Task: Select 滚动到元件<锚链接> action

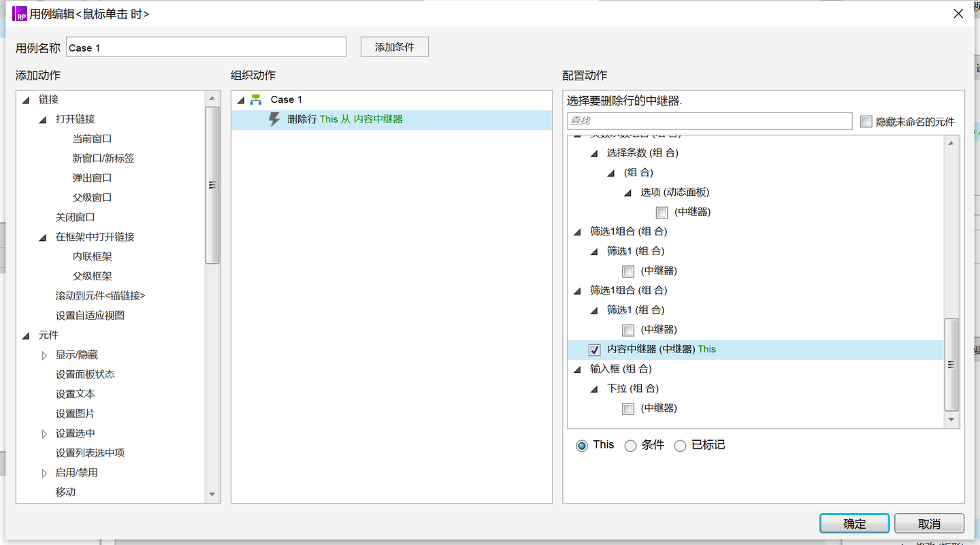Action: coord(100,296)
